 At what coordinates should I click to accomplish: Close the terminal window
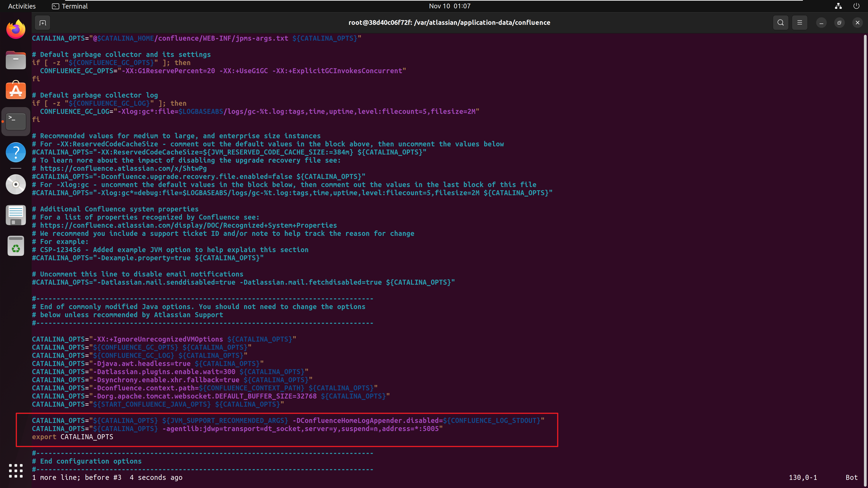(858, 23)
